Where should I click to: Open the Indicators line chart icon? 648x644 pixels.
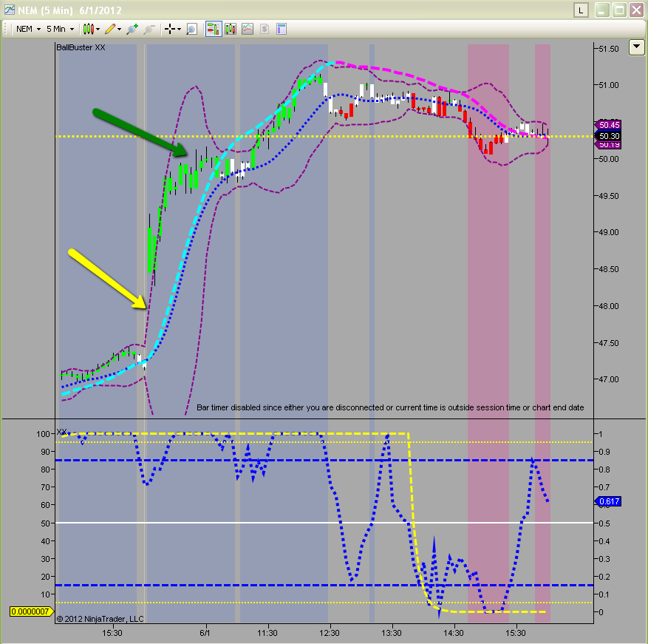[248, 29]
